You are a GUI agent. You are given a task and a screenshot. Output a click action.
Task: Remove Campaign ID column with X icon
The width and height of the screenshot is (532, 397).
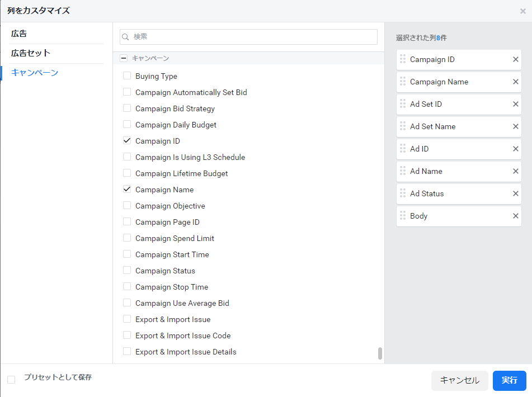515,60
